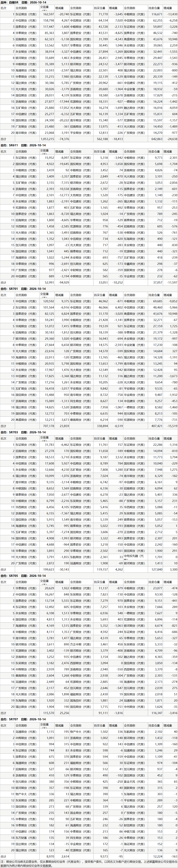
Task: Click trading volume value 162,597
Action: coord(49,14)
